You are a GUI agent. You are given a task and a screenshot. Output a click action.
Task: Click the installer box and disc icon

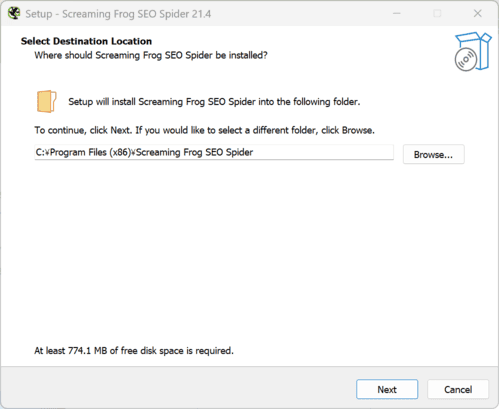473,51
